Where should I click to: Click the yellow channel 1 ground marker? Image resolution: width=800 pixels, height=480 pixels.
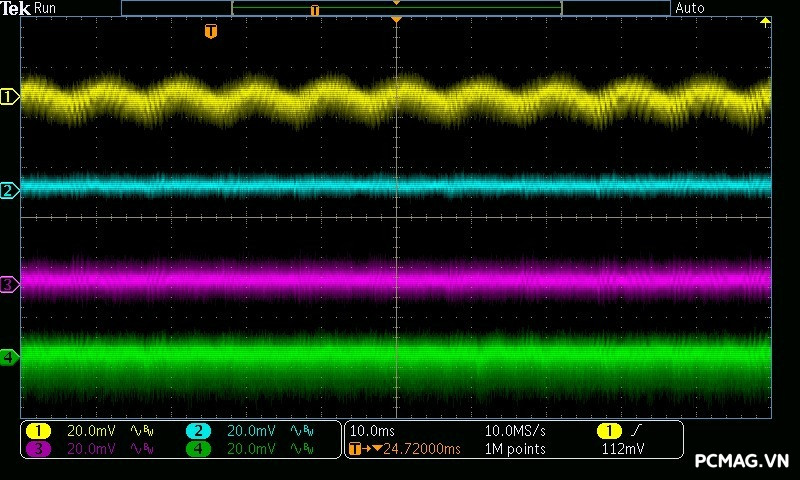[10, 97]
